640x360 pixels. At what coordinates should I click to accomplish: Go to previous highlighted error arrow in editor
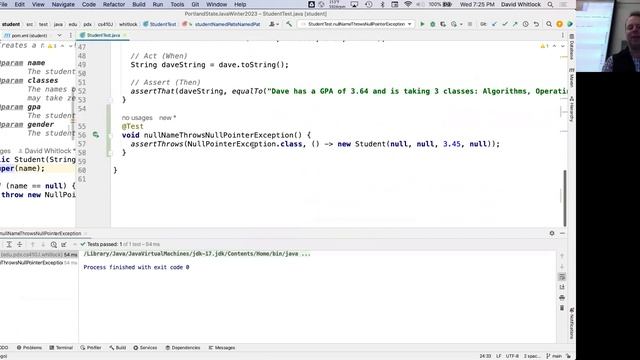(x=554, y=46)
